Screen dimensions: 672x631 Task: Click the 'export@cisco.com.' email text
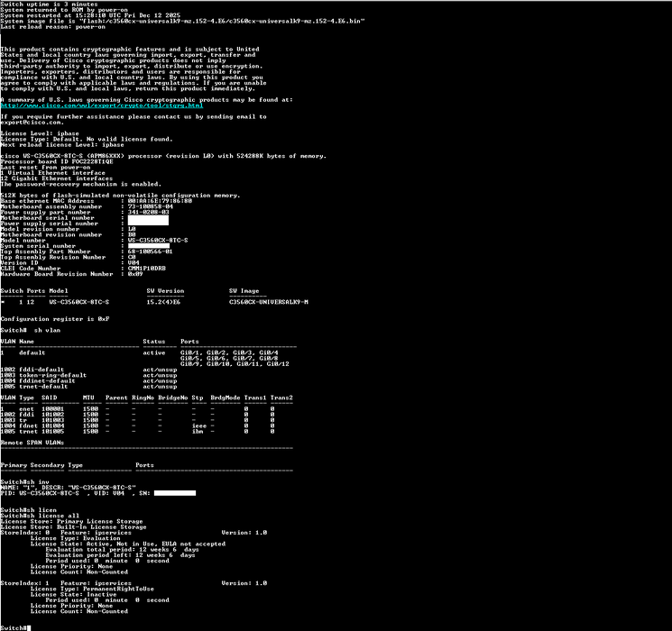[32, 122]
